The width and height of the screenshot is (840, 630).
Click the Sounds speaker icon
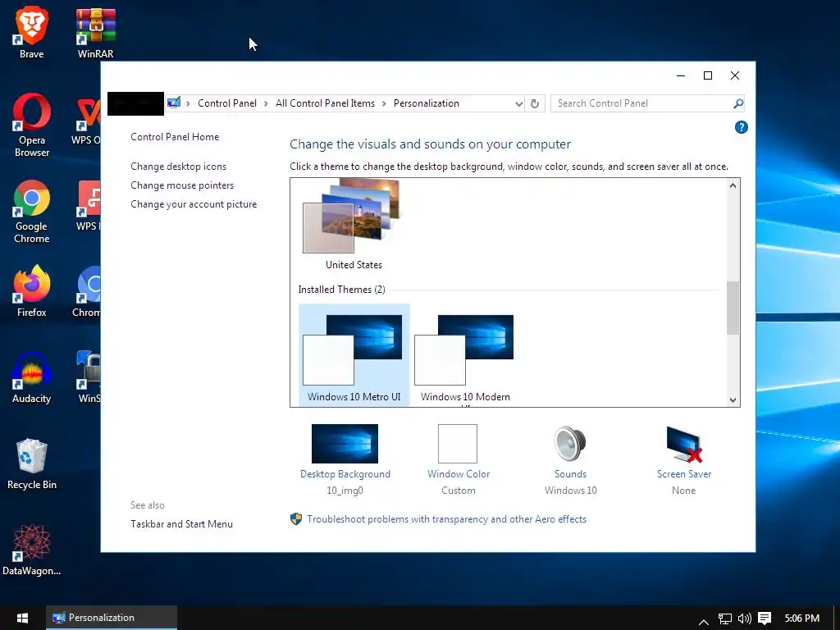[570, 444]
